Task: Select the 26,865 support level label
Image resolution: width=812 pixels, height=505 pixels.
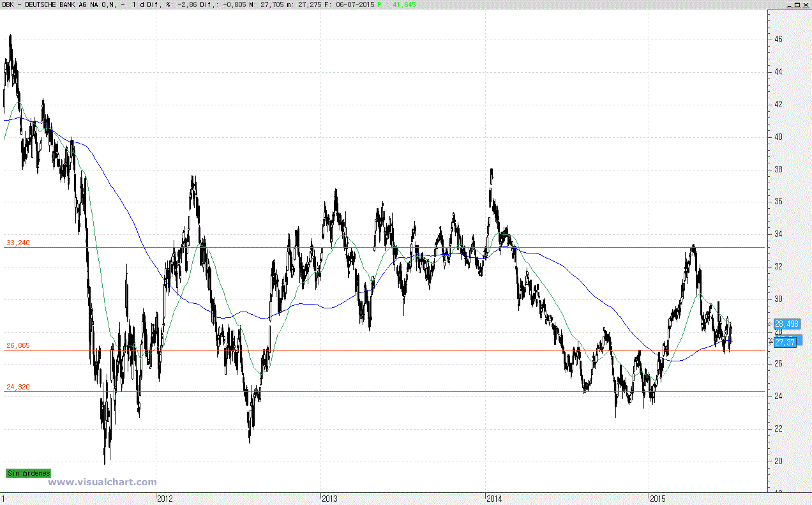Action: [x=18, y=345]
